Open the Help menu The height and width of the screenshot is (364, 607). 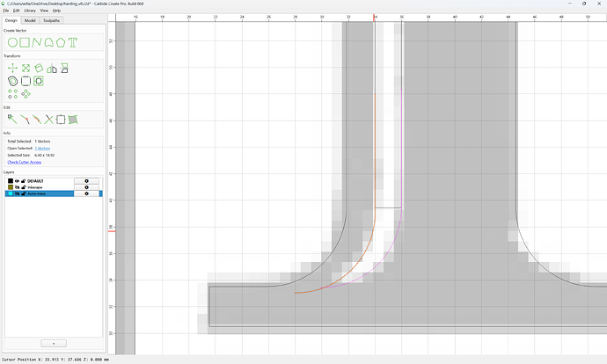click(56, 11)
